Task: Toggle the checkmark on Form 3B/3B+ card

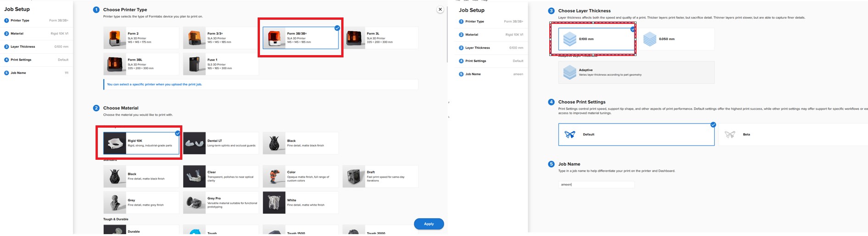Action: [x=337, y=28]
